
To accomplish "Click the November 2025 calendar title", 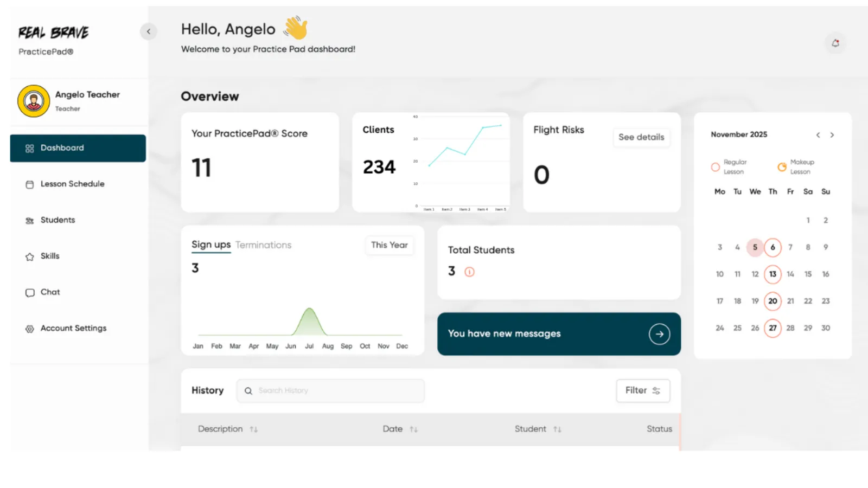I will point(739,134).
